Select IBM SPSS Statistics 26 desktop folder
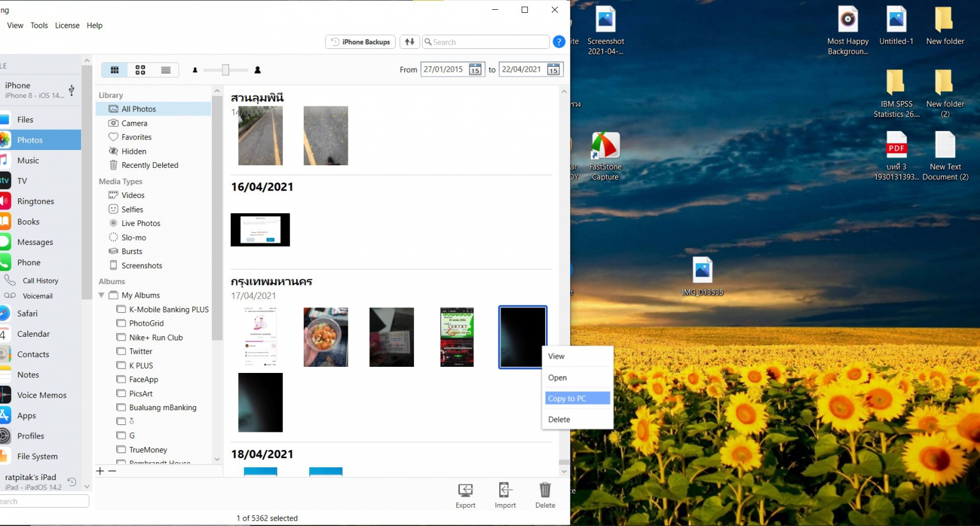The height and width of the screenshot is (526, 980). pyautogui.click(x=896, y=94)
